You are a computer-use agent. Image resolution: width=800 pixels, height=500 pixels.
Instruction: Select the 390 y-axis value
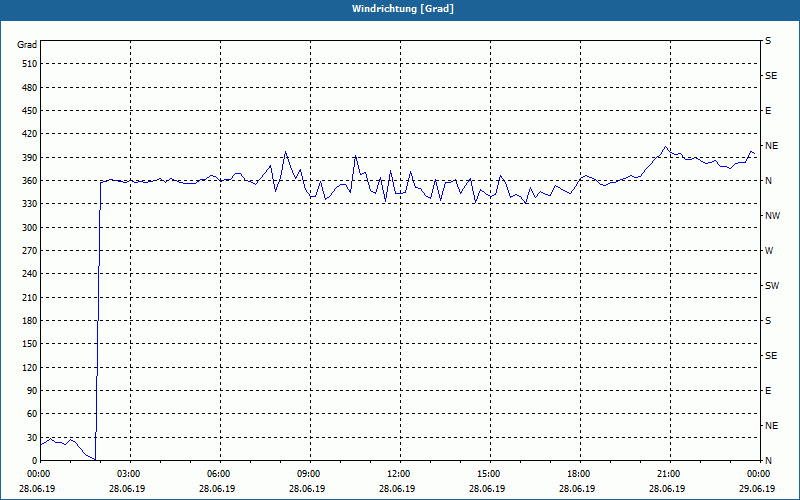tap(30, 158)
